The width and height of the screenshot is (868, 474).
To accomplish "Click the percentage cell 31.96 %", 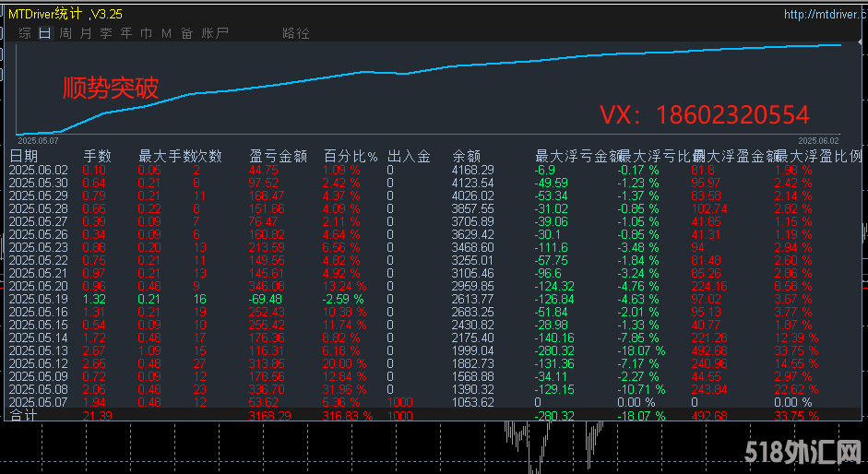I will (x=345, y=389).
